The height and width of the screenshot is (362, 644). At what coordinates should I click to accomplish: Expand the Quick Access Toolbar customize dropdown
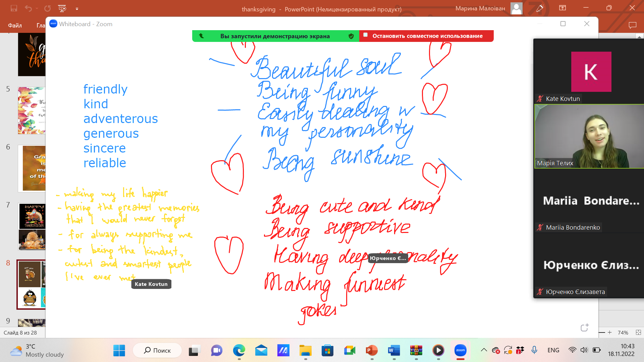tap(77, 9)
